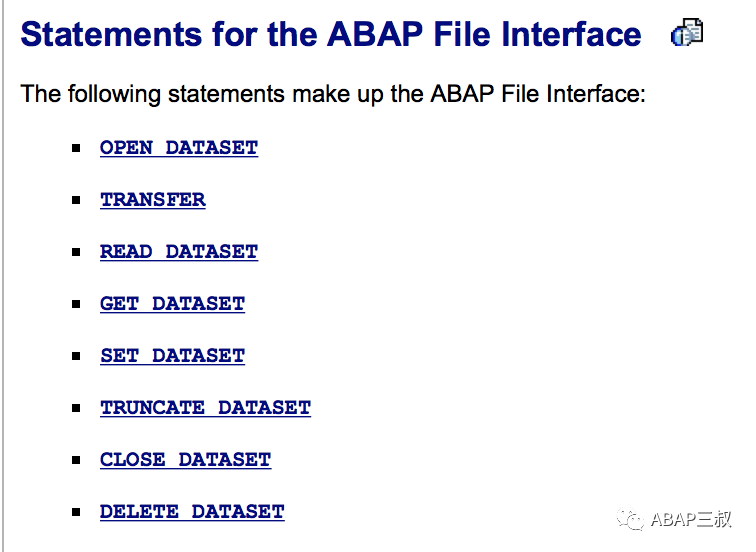Go to the TRUNCATE DATASET link
Viewport: 756px width, 552px height.
(x=205, y=408)
